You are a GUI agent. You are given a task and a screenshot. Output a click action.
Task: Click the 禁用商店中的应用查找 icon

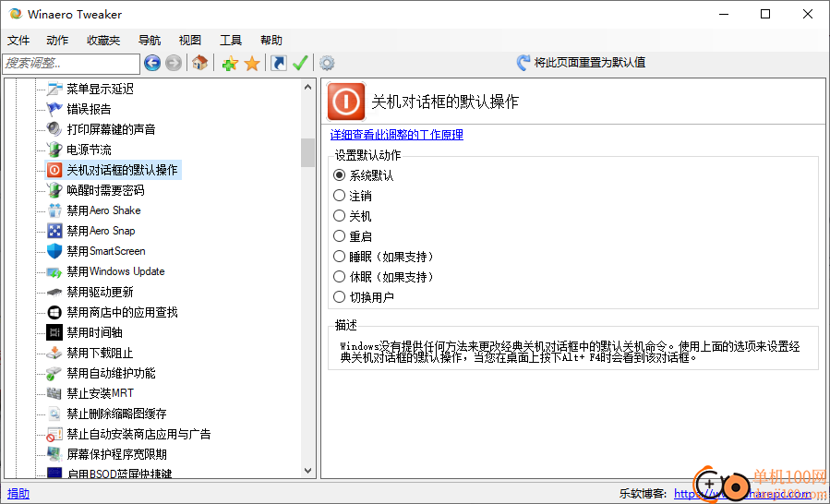pyautogui.click(x=54, y=312)
